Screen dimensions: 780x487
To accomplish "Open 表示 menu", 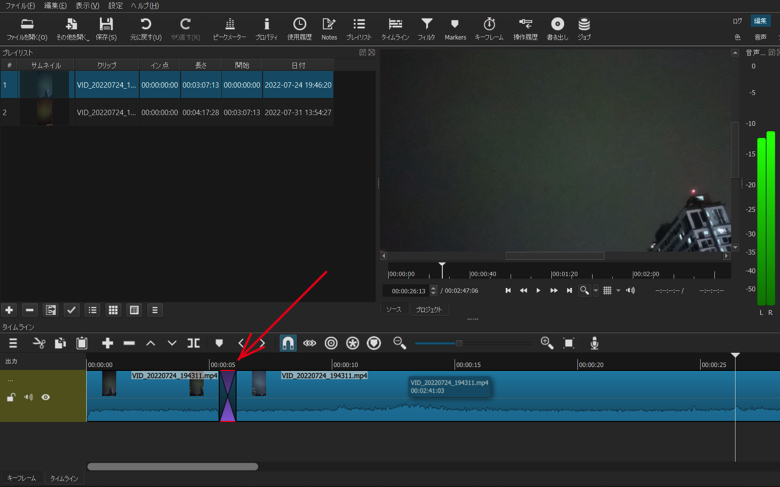I will tap(87, 5).
